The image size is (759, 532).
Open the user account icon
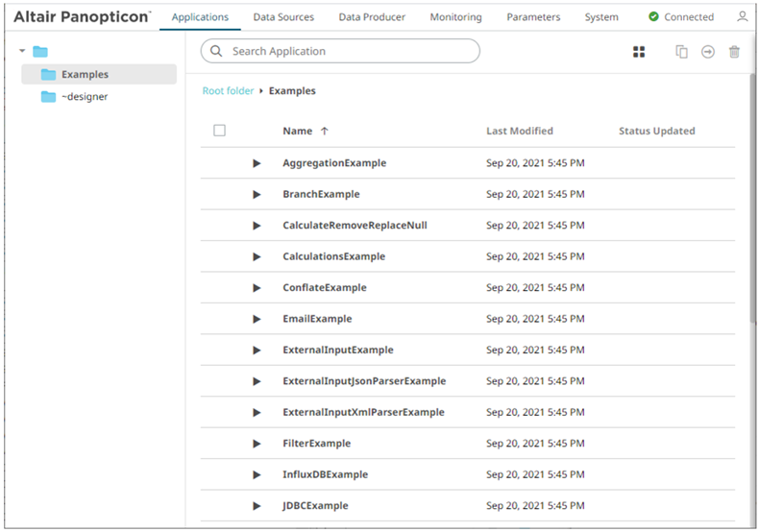[x=742, y=17]
